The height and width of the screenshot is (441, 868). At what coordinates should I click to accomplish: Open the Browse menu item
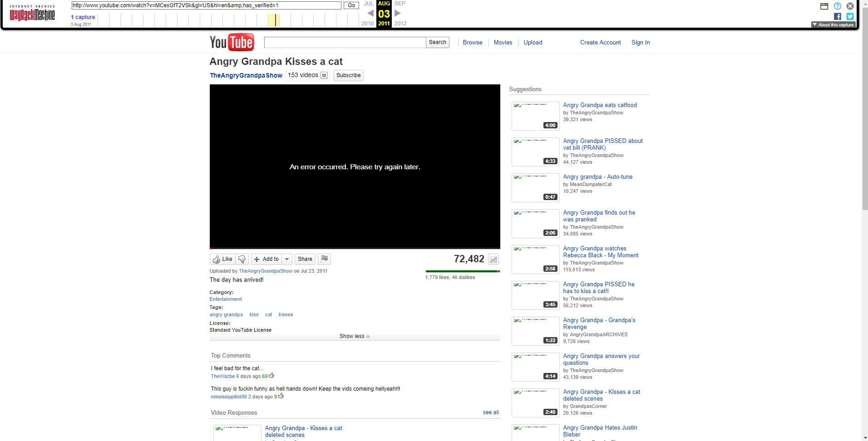(473, 42)
